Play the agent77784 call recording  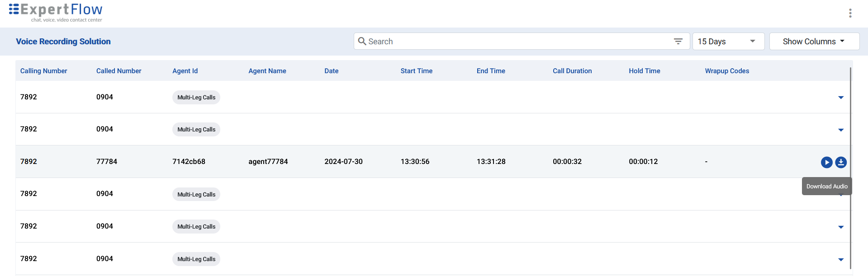click(x=826, y=162)
